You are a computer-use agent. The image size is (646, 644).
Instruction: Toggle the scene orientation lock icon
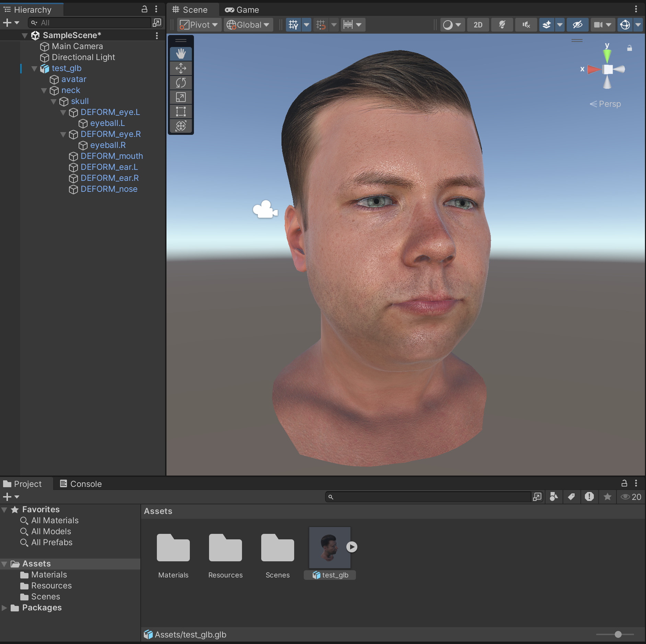(x=630, y=48)
